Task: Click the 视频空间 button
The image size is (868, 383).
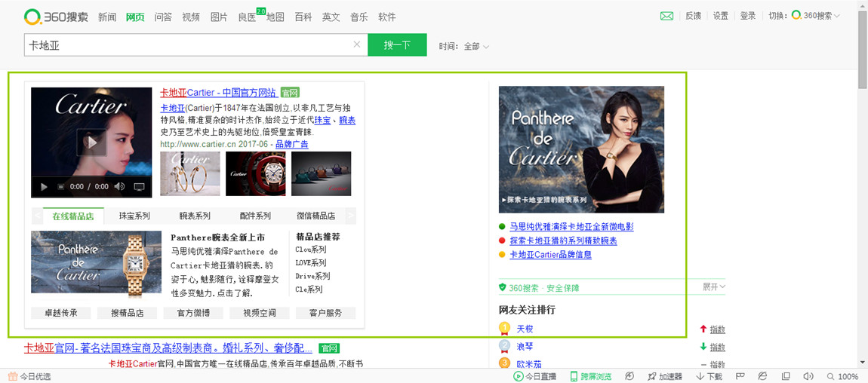Action: (x=259, y=313)
